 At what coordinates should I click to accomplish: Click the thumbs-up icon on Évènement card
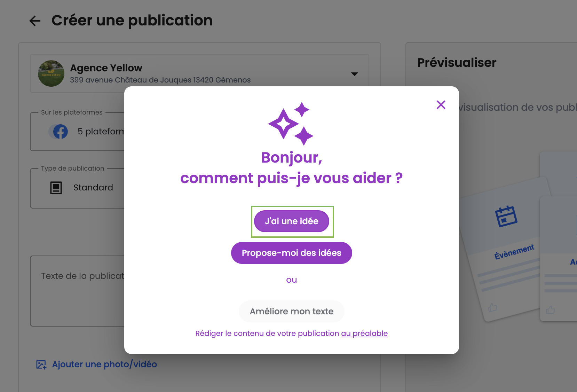pos(492,307)
